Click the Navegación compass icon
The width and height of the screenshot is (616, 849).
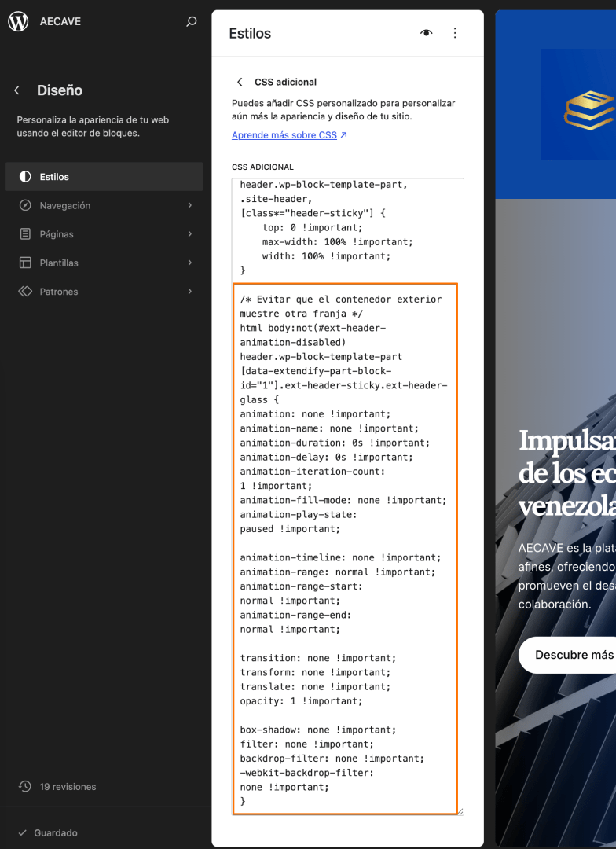click(x=25, y=205)
